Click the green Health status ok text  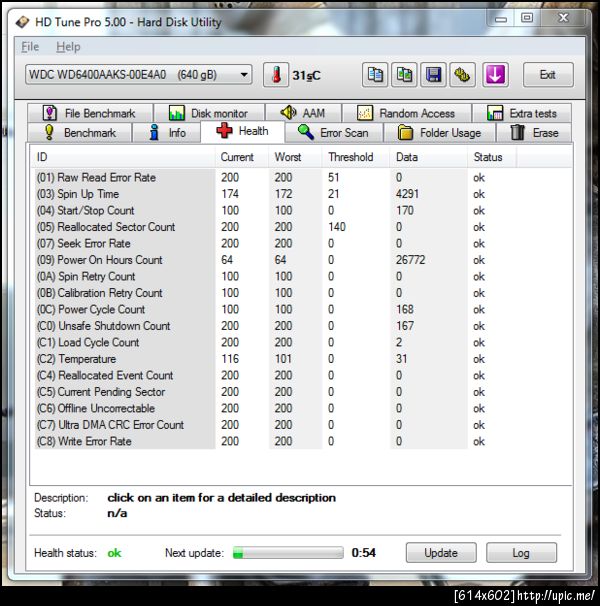114,553
